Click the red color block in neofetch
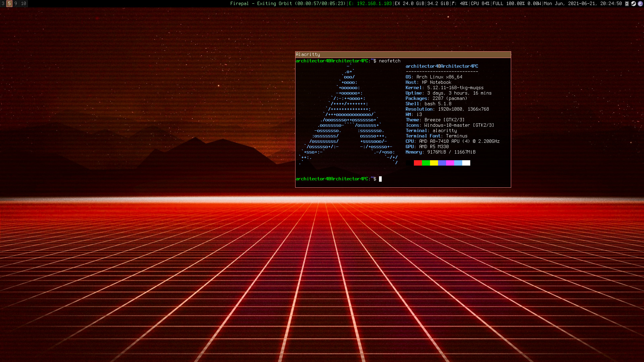The width and height of the screenshot is (644, 362). tap(418, 163)
